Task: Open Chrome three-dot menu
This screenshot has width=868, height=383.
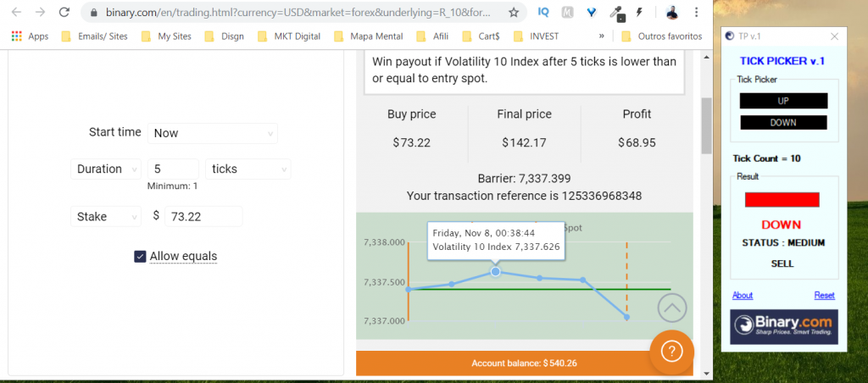Action: pos(697,12)
